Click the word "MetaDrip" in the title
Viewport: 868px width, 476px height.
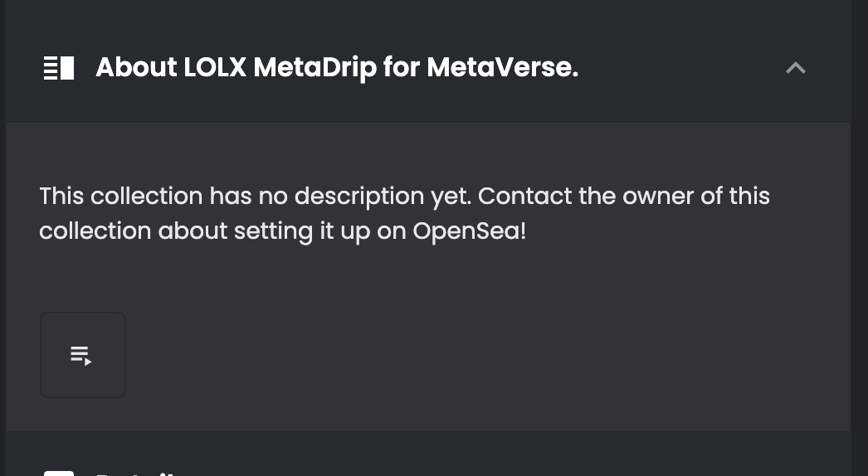(315, 68)
